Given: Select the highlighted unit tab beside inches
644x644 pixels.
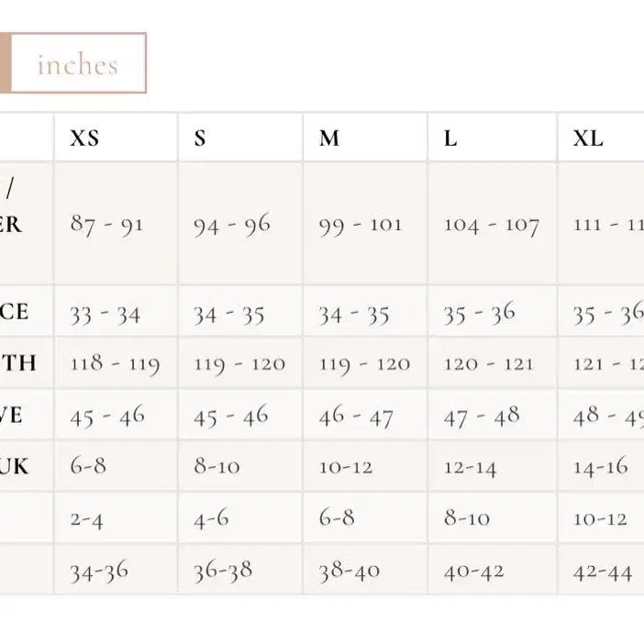Looking at the screenshot, I should click(5, 63).
